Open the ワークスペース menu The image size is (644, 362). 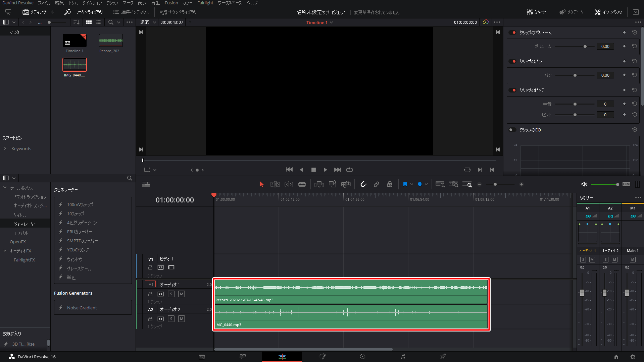pos(230,3)
